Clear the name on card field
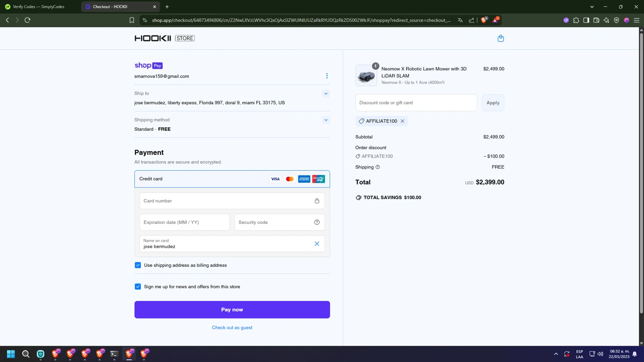Screen dimensions: 644x362 click(317, 244)
